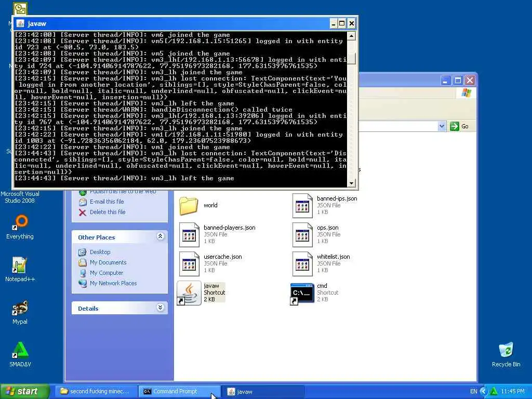
Task: Click the Java icon in javaw title bar
Action: coord(20,23)
